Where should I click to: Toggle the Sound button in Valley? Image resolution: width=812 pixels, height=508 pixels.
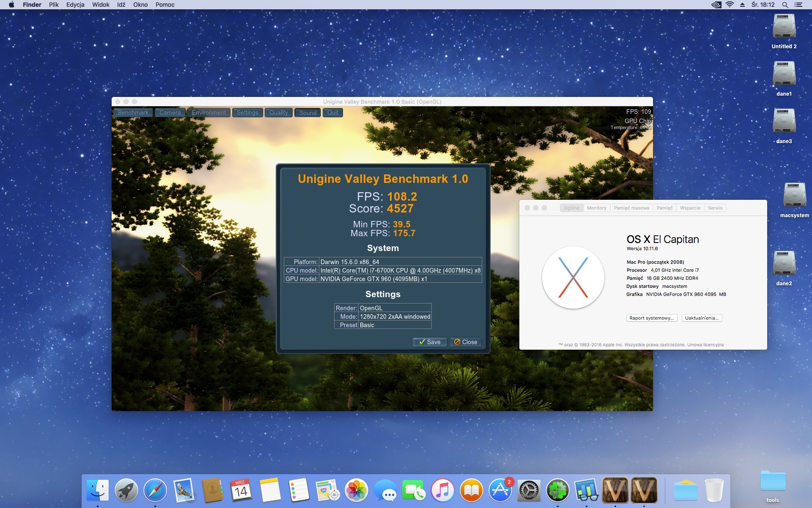[x=308, y=113]
